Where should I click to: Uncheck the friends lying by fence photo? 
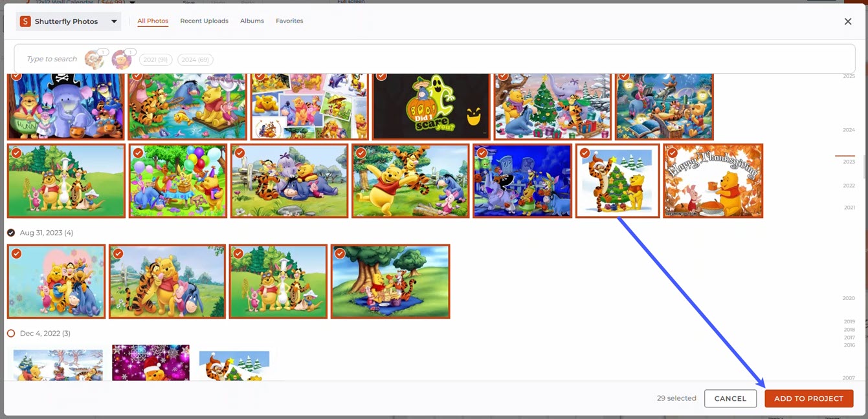[239, 153]
